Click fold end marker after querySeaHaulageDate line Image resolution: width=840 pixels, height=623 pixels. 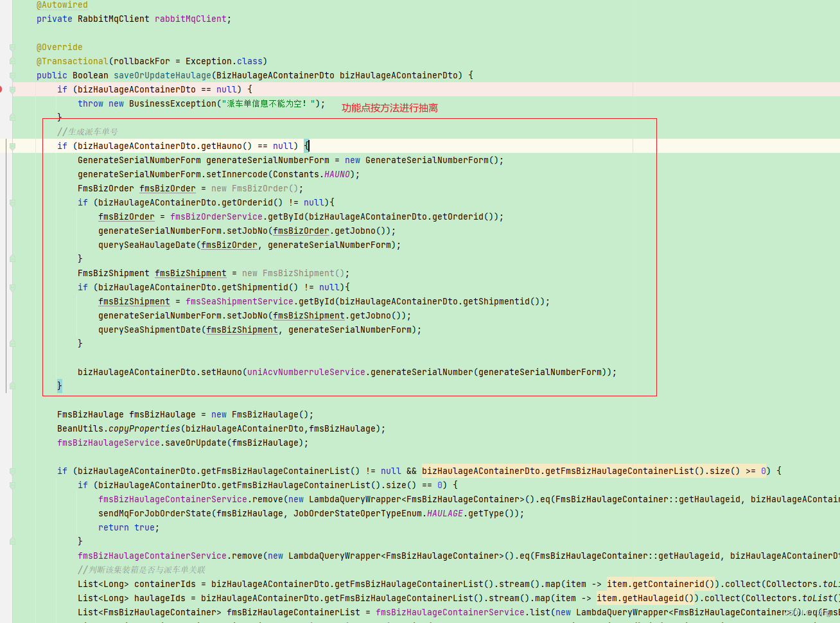coord(12,259)
